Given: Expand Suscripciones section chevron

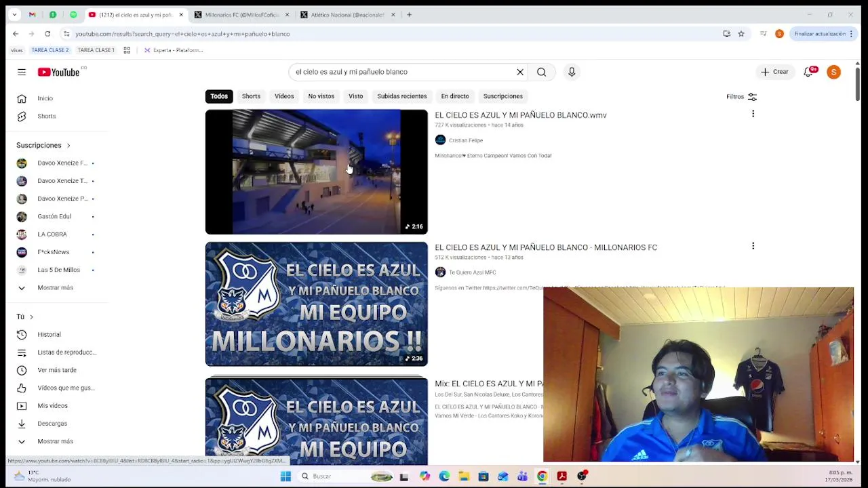Looking at the screenshot, I should pyautogui.click(x=68, y=145).
